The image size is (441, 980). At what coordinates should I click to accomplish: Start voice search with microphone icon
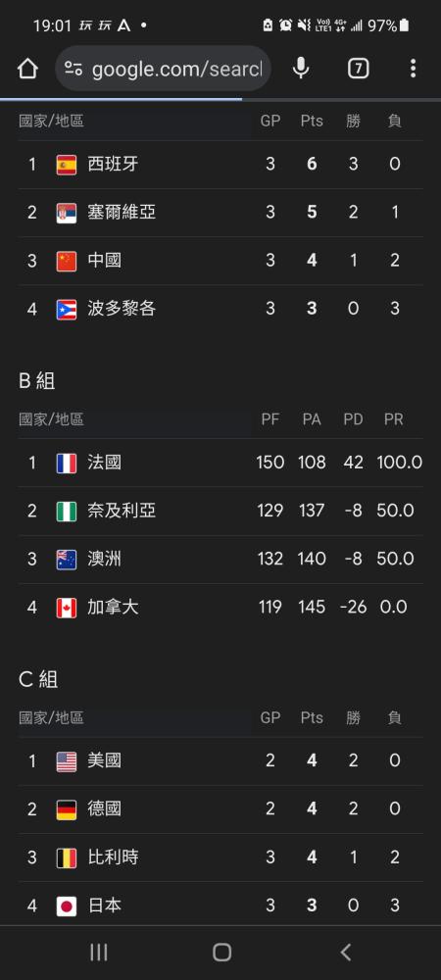pos(301,69)
